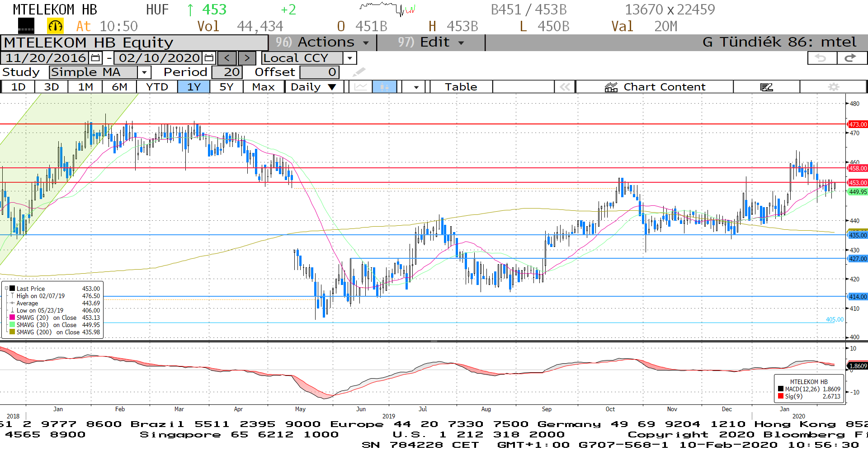Viewport: 868px width, 470px height.
Task: Click the undo arrow button
Action: [x=821, y=58]
